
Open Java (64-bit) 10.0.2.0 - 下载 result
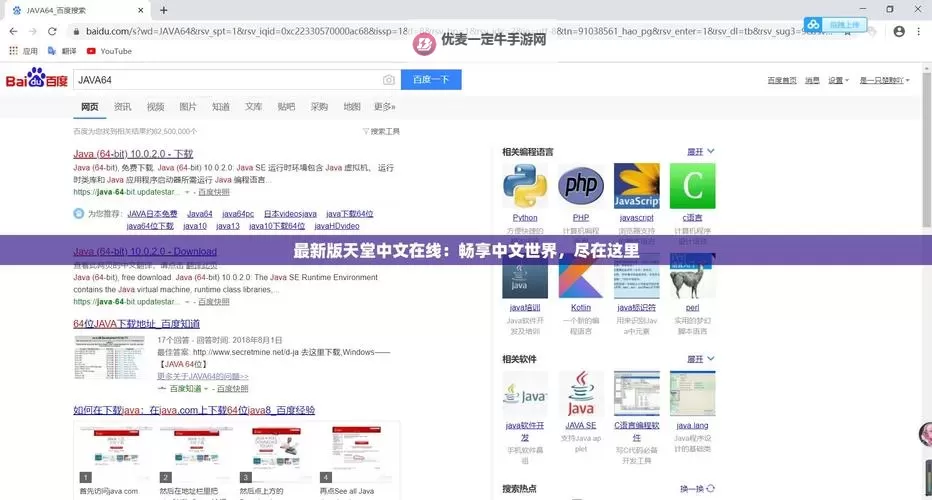(133, 154)
